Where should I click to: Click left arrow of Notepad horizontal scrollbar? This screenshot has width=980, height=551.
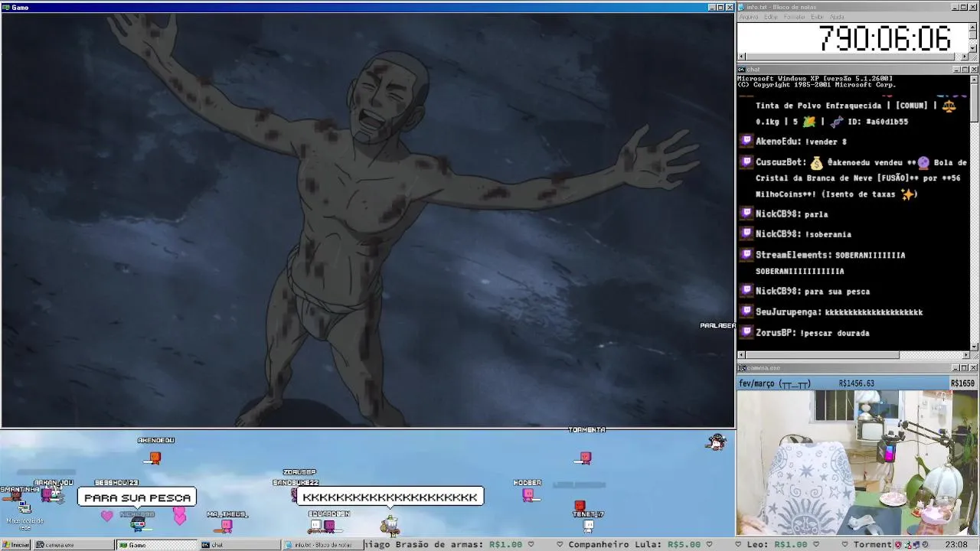point(741,57)
